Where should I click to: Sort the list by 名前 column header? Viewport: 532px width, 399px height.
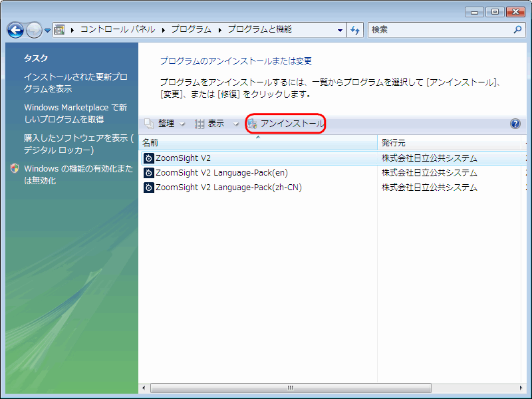pyautogui.click(x=150, y=143)
